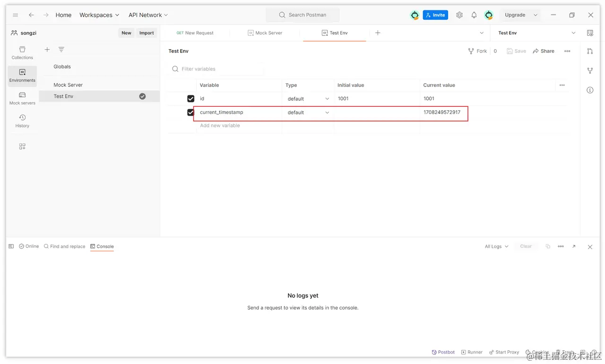Click the Share button
Image resolution: width=605 pixels, height=364 pixels.
pyautogui.click(x=544, y=51)
